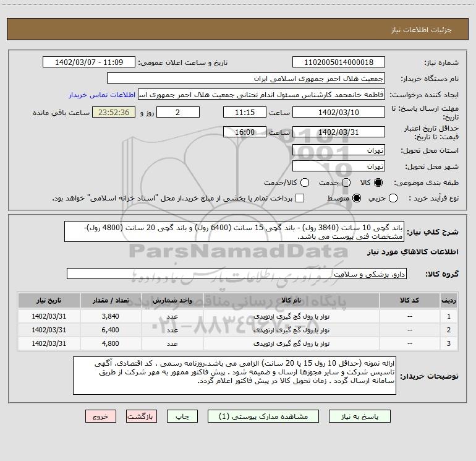476x461 pixels.
Task: Click the ایجاد کننده درخواست field
Action: click(261, 95)
